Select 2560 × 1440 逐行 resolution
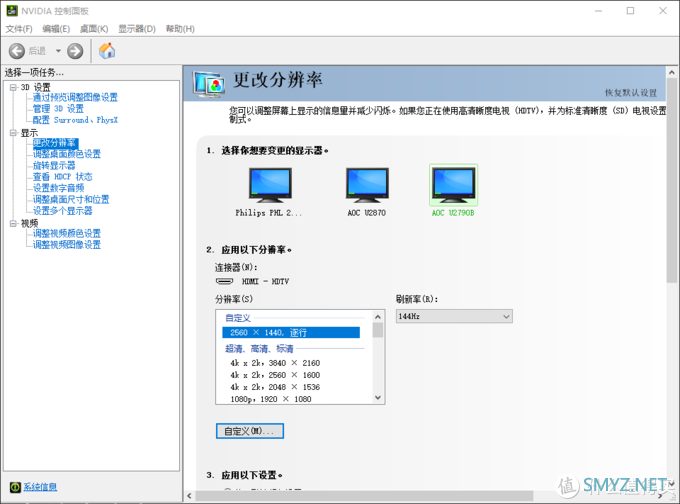680x504 pixels. coord(291,333)
